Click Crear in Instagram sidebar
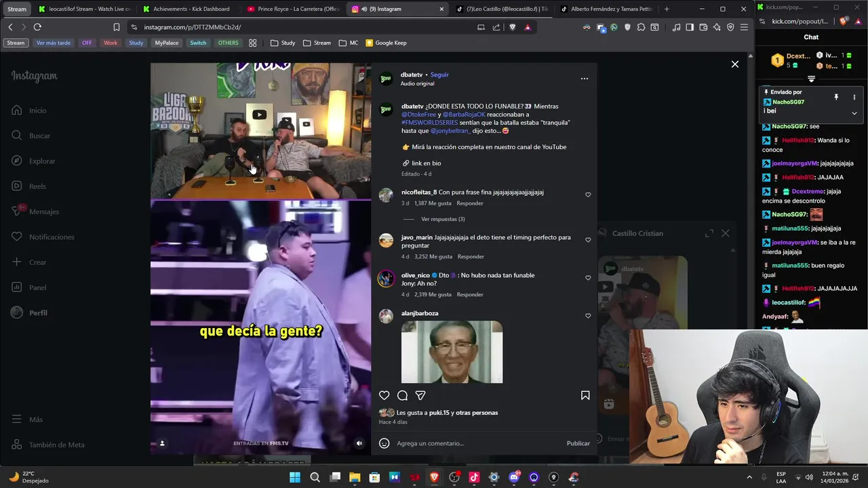The width and height of the screenshot is (868, 488). tap(28, 262)
